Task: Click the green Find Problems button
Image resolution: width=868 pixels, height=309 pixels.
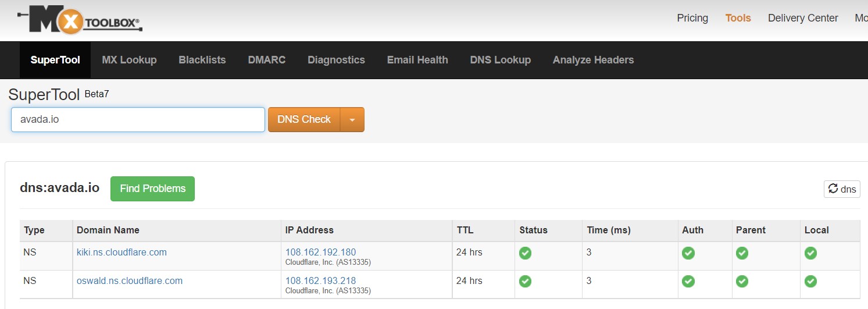Action: coord(152,189)
